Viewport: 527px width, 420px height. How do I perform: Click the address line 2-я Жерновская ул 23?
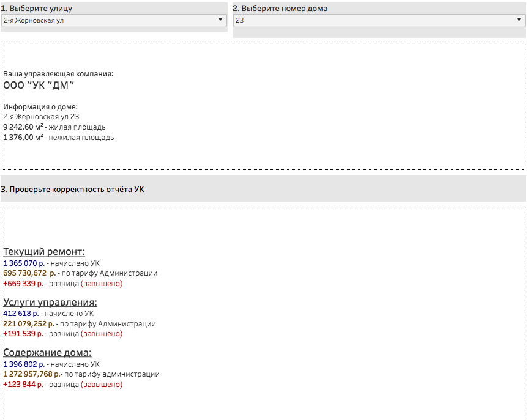coord(41,116)
